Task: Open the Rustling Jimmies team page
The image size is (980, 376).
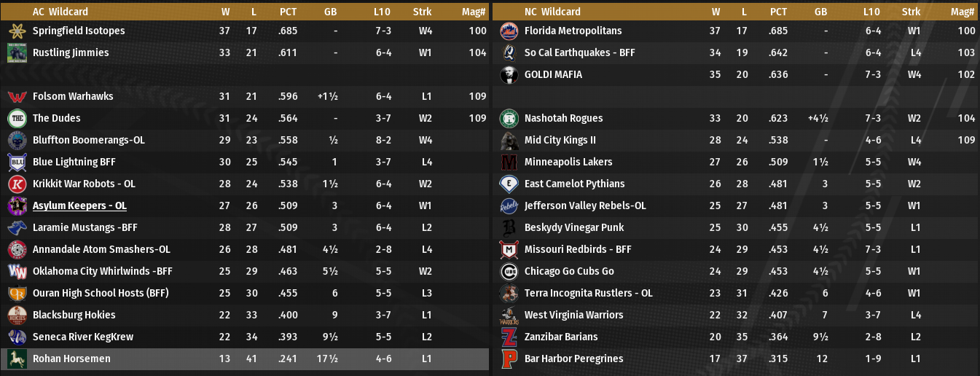Action: click(x=71, y=52)
